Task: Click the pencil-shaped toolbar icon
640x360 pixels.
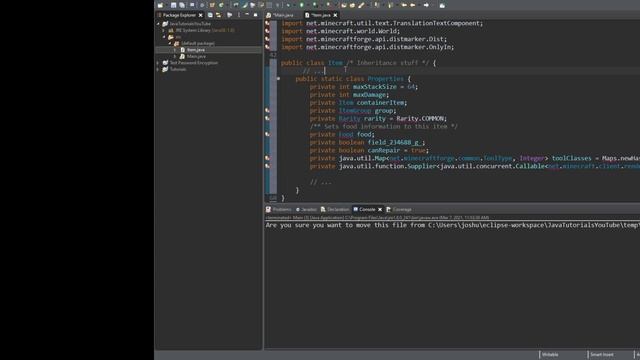Action: tap(361, 5)
